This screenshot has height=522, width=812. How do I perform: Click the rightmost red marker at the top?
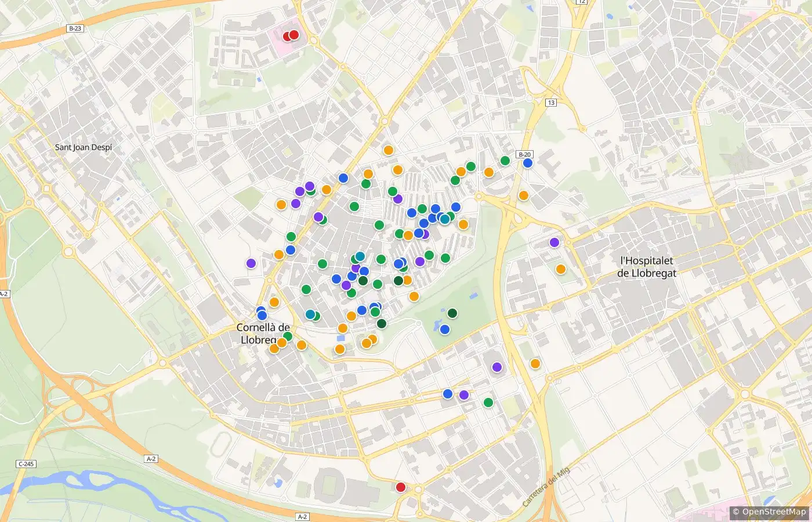[x=293, y=35]
